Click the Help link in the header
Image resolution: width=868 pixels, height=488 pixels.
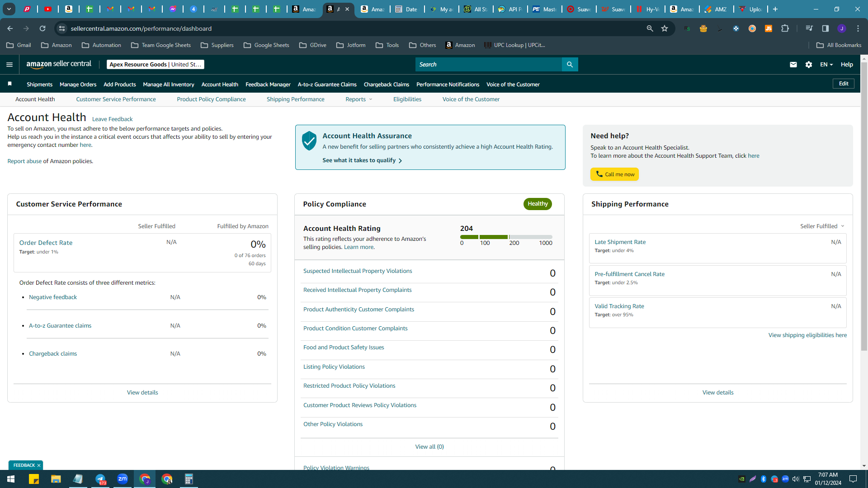847,65
